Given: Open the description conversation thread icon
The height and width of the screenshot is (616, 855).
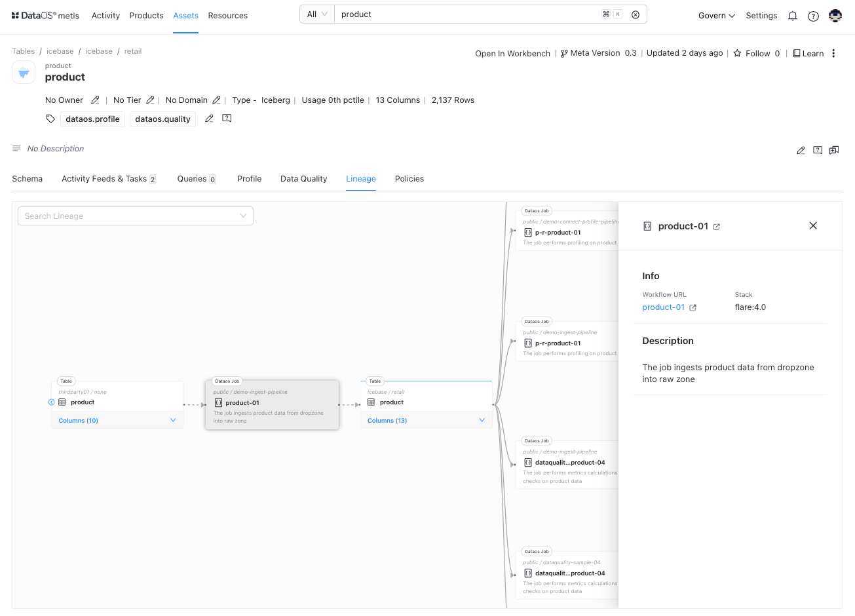Looking at the screenshot, I should coord(834,150).
